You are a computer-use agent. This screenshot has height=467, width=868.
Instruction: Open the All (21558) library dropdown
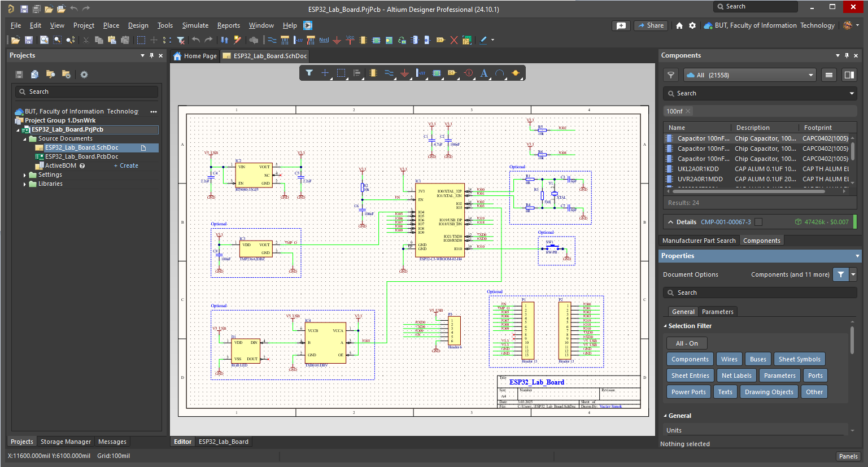pos(749,75)
